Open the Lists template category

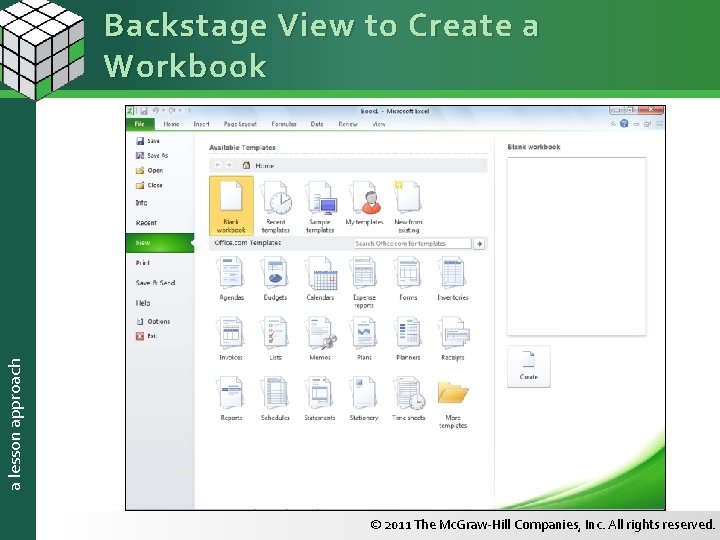tap(276, 338)
